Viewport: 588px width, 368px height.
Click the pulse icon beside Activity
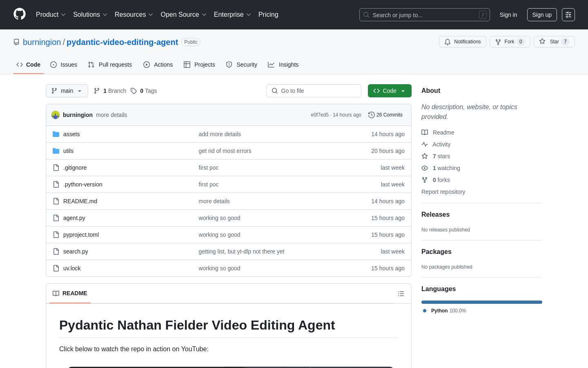425,144
